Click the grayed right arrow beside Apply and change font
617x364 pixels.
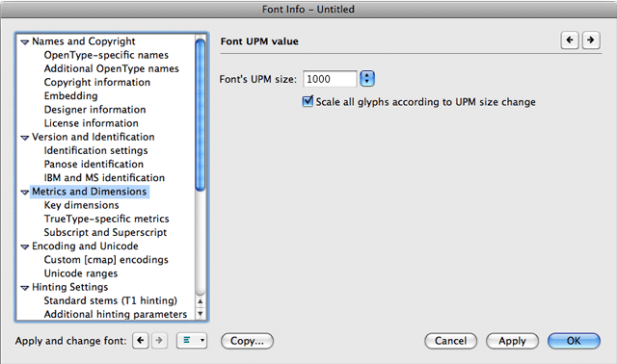point(159,341)
